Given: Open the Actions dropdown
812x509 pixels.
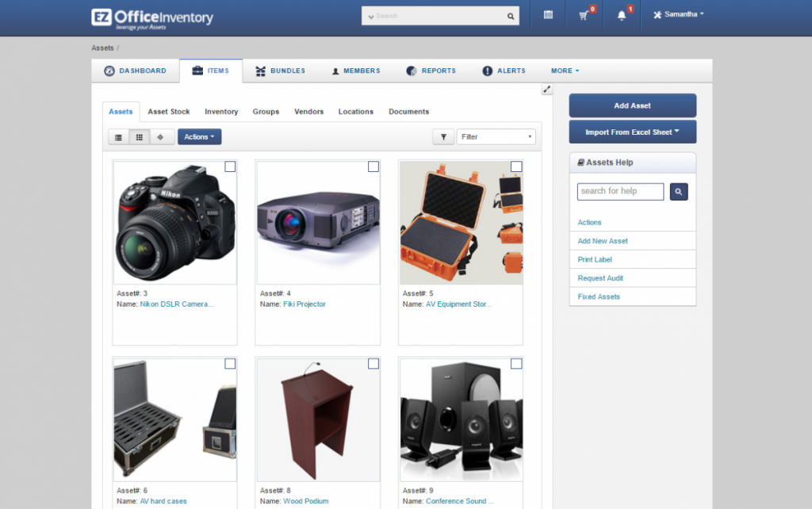Looking at the screenshot, I should click(199, 136).
